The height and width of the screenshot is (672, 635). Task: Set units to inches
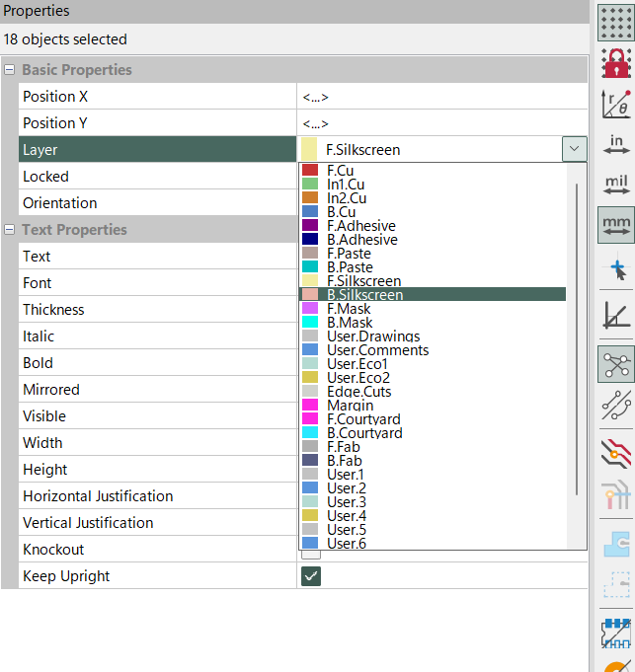616,147
